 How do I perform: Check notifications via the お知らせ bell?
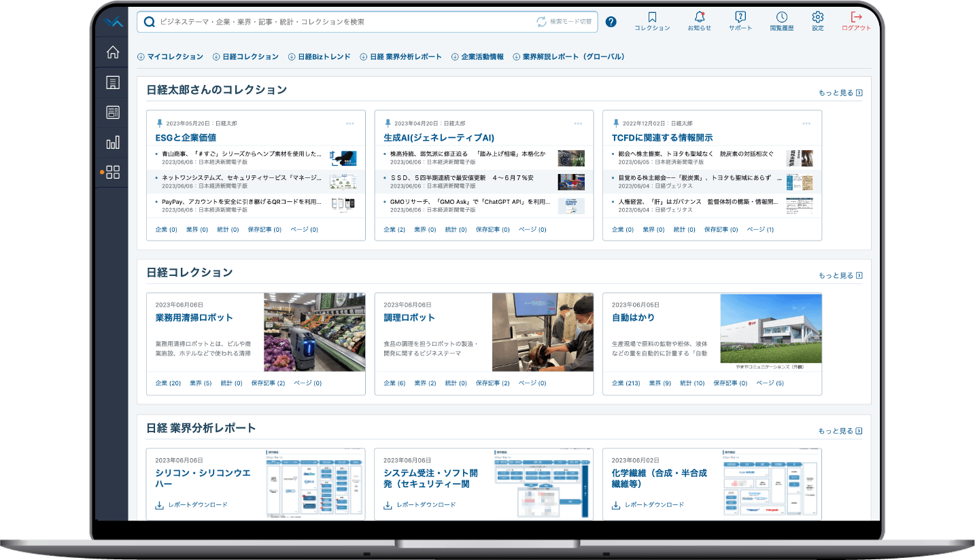(699, 21)
